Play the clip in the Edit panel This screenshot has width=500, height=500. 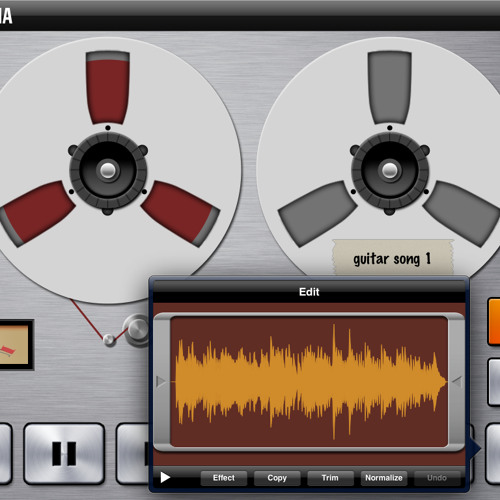pyautogui.click(x=165, y=477)
